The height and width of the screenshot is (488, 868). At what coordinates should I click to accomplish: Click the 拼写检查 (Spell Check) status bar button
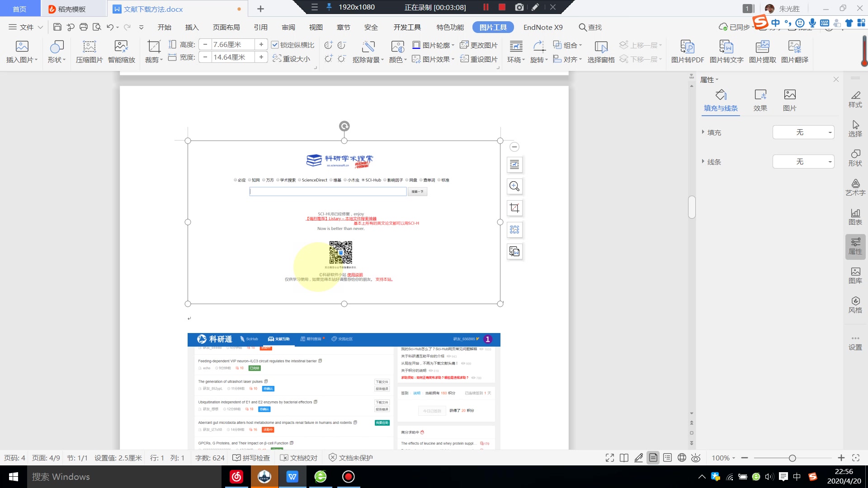click(x=251, y=458)
